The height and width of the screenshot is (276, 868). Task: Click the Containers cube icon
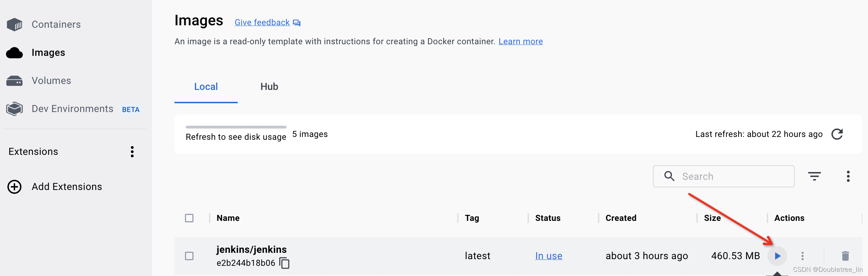pos(14,25)
